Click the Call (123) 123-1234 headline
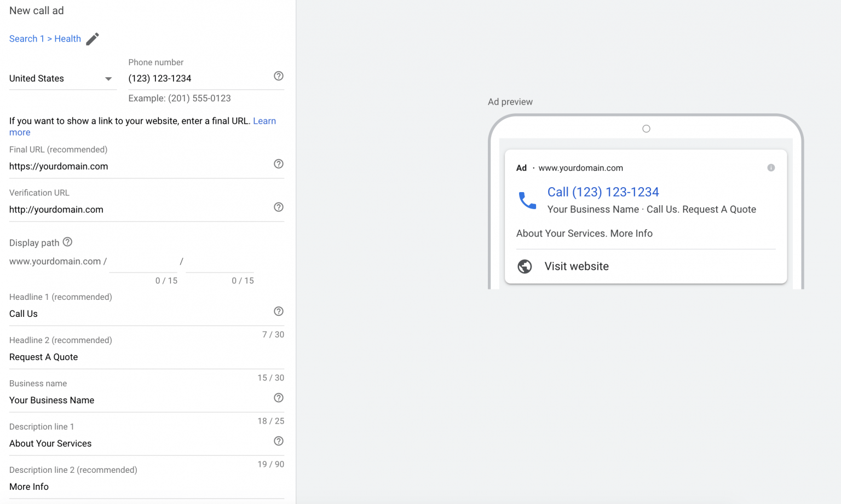This screenshot has width=841, height=504. point(603,192)
